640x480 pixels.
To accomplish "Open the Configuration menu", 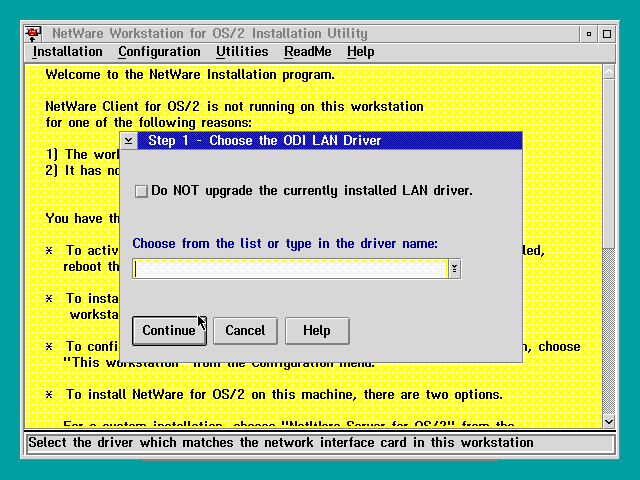I will pos(159,52).
